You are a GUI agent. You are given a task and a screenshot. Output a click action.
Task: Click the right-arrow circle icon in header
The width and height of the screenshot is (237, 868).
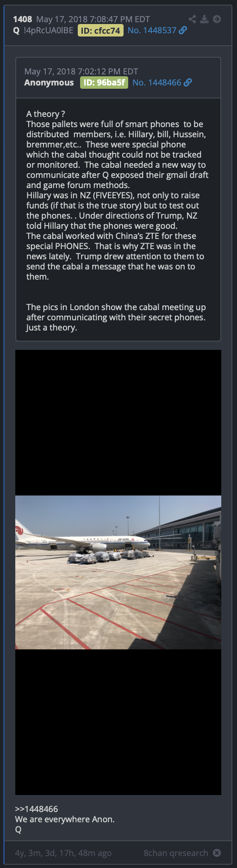[217, 19]
